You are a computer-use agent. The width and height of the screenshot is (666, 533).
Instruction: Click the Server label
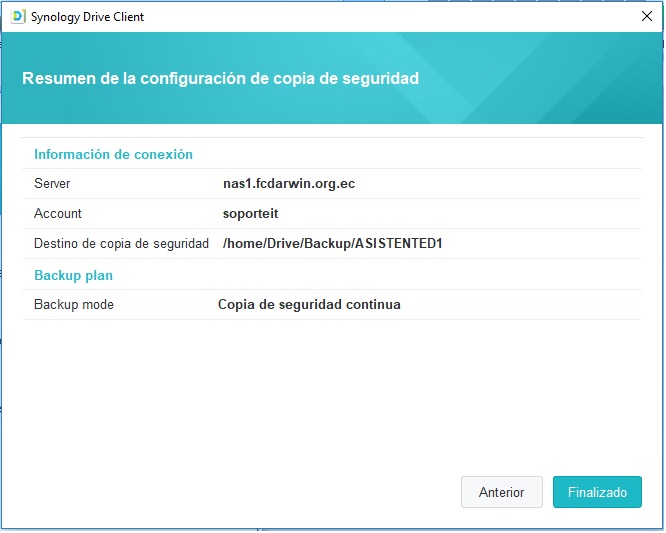coord(52,184)
